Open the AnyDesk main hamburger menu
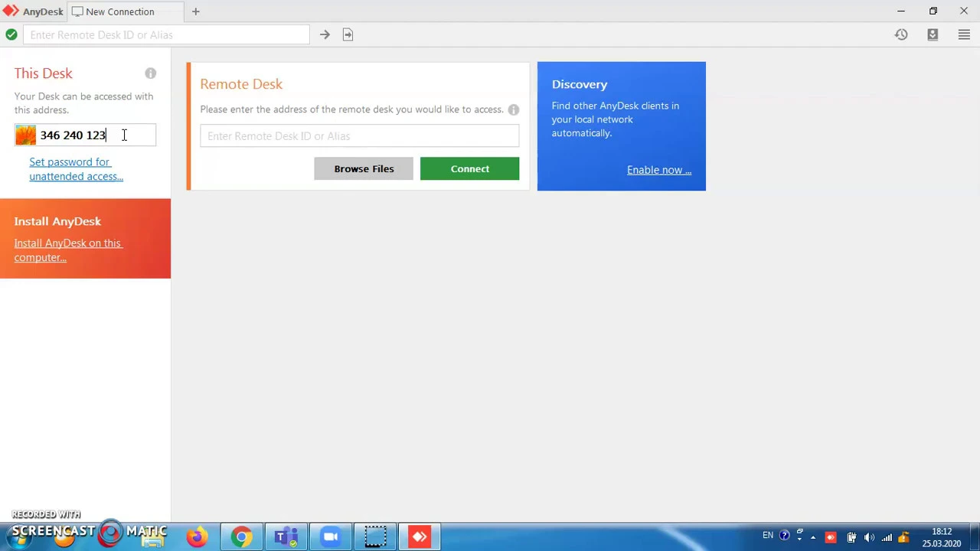Viewport: 980px width, 551px height. [x=964, y=34]
